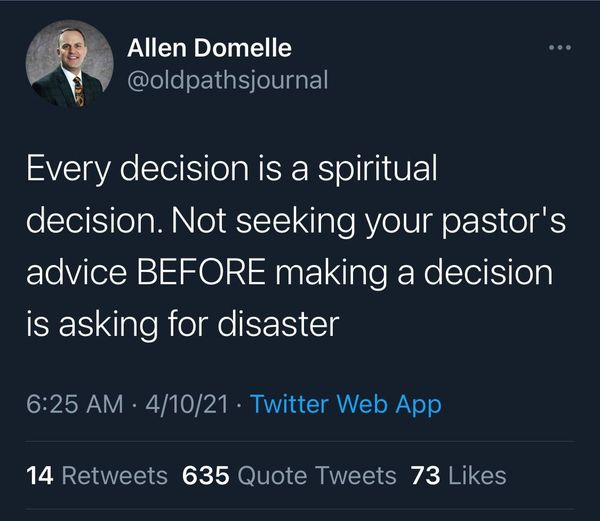Open the three-dot more options menu
Viewport: 600px width, 521px height.
click(x=560, y=48)
